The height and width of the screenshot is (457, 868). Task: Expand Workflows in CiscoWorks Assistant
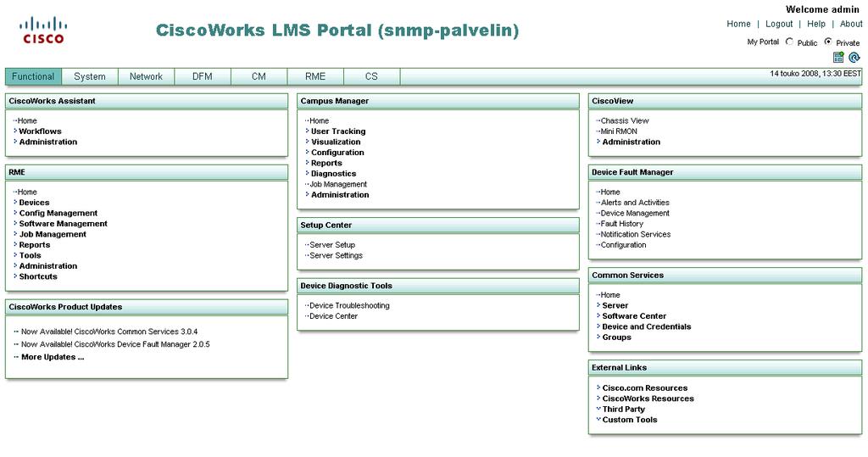[x=40, y=131]
